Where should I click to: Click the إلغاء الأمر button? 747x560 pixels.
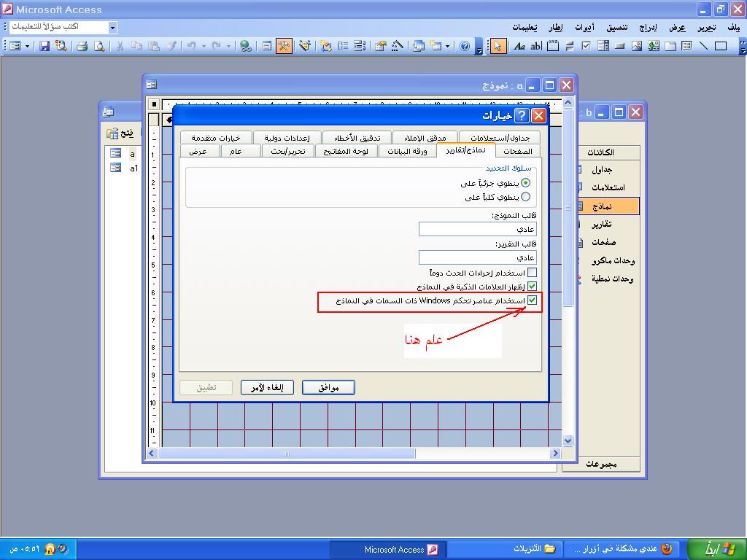tap(267, 388)
